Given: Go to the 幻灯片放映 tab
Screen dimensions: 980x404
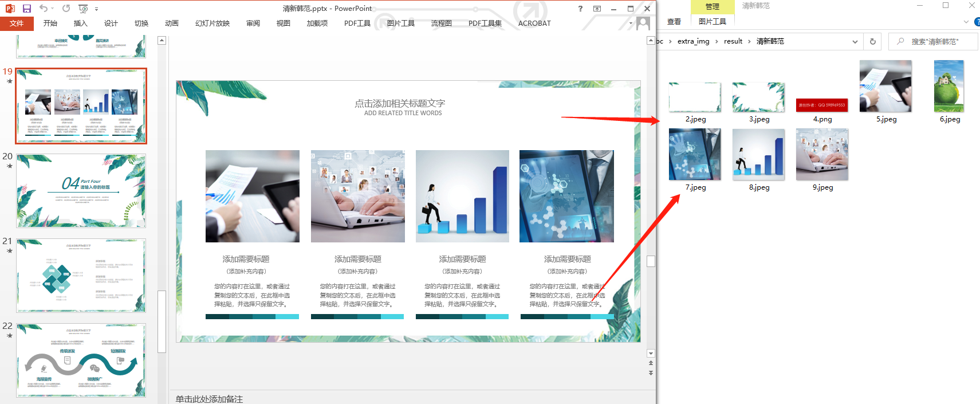Looking at the screenshot, I should [x=212, y=23].
